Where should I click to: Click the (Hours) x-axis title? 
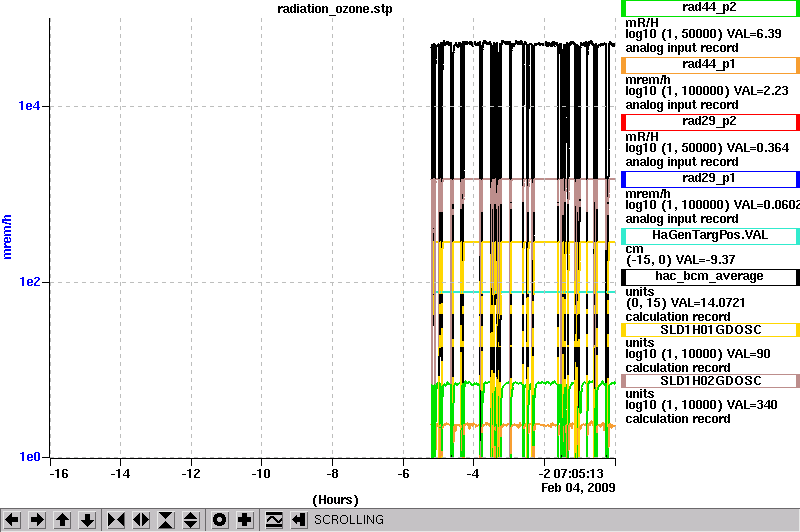coord(335,500)
